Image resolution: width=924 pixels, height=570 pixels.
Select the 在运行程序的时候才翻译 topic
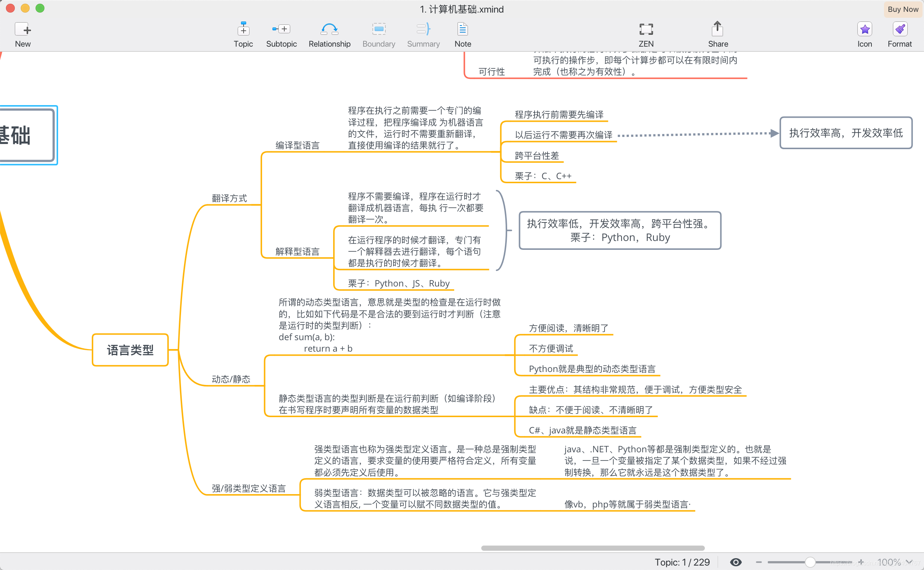414,251
